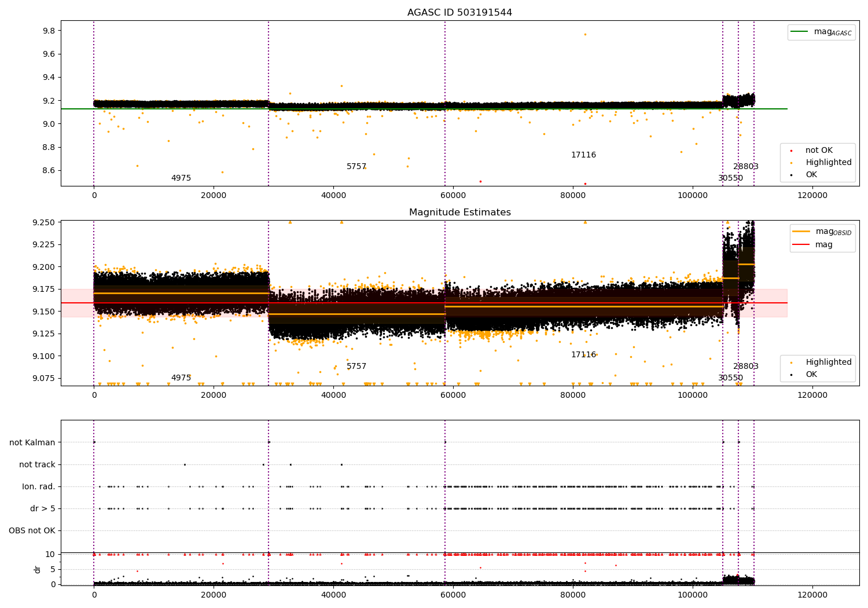Click the '9.0' tick on top plot
The image size is (868, 608).
click(x=49, y=124)
